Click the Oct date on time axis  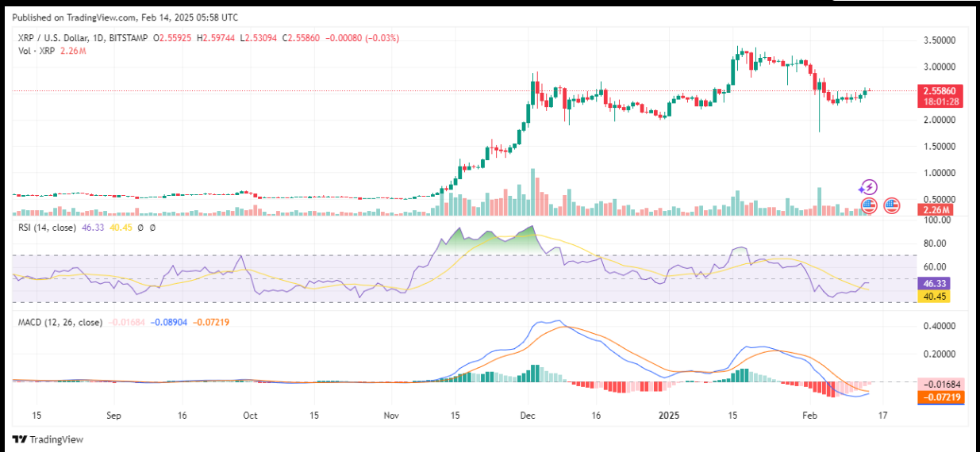[250, 416]
